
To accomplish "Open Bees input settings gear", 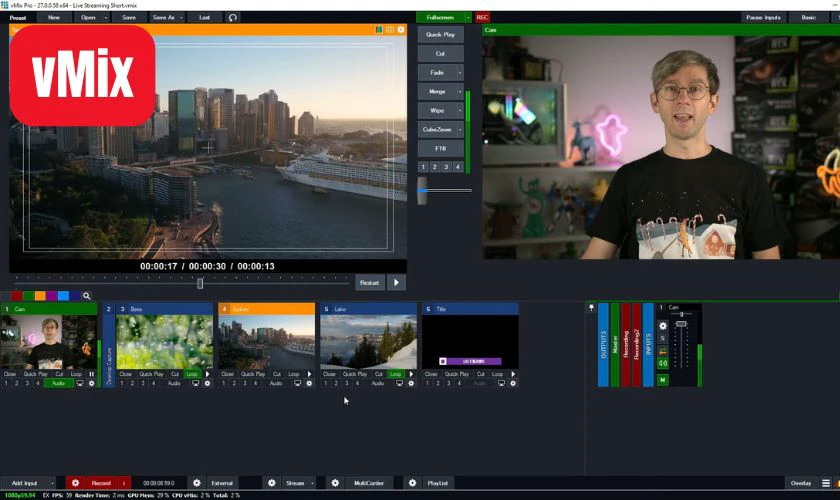I will (x=207, y=383).
